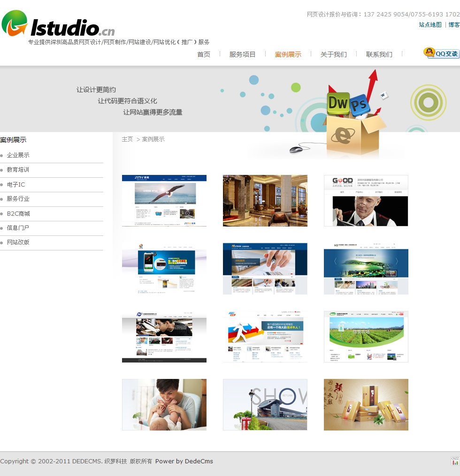Choose 电子IC from sidebar list
The width and height of the screenshot is (460, 476).
pos(16,185)
